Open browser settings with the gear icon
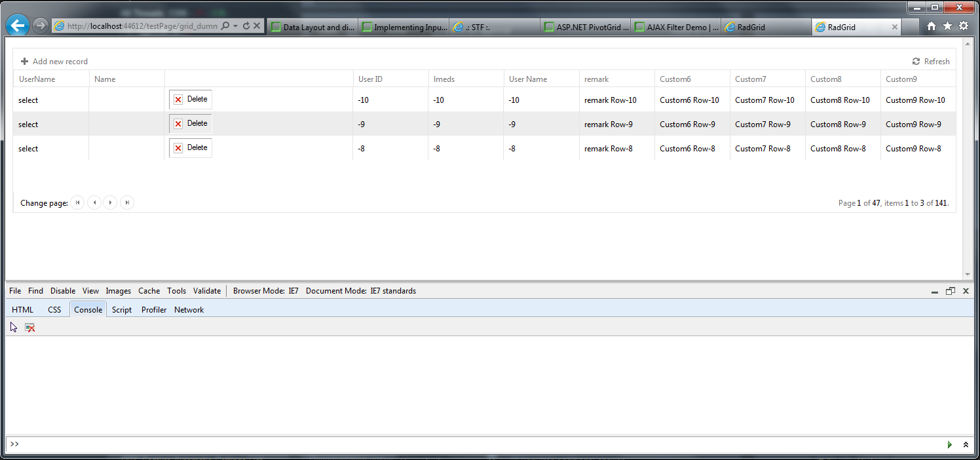 pyautogui.click(x=964, y=26)
